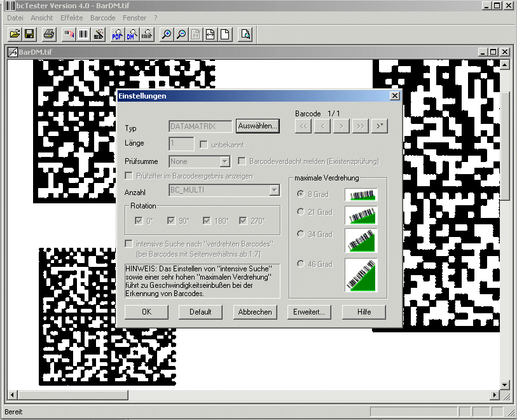Select the 46 Grad radio button
This screenshot has height=420, width=517.
coord(300,264)
